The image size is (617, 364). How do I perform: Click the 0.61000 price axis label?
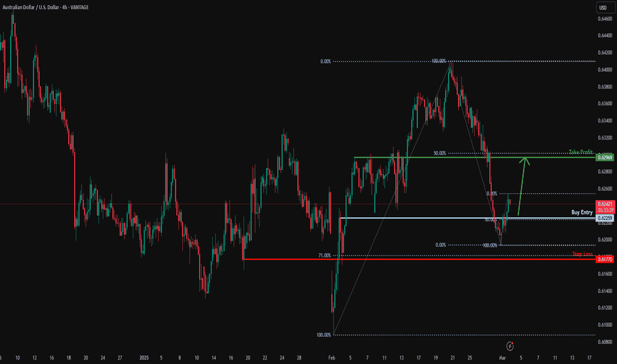[605, 325]
